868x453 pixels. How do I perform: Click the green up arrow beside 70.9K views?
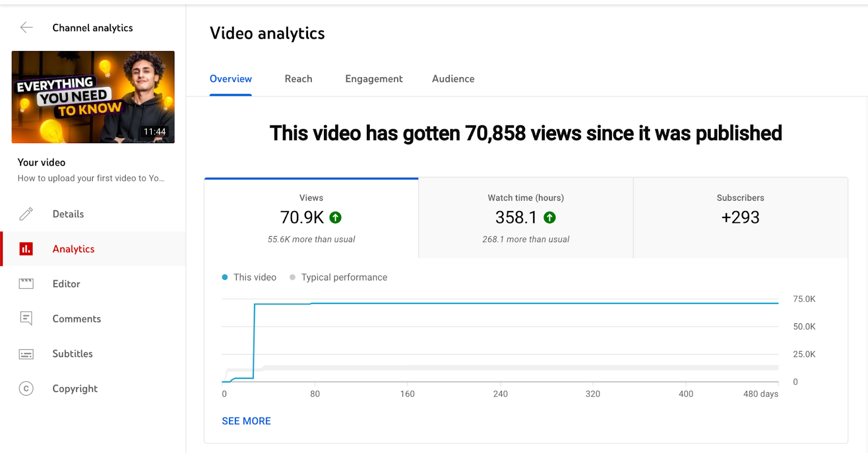(x=336, y=218)
